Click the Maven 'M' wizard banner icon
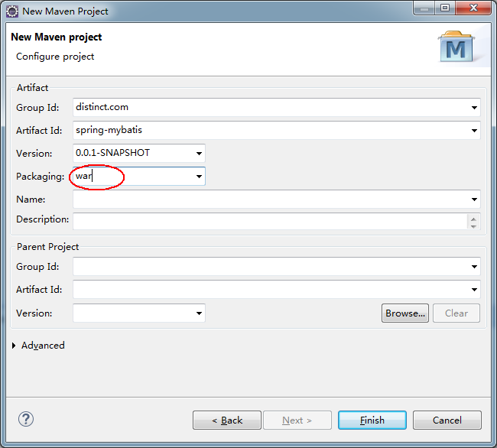 (456, 47)
